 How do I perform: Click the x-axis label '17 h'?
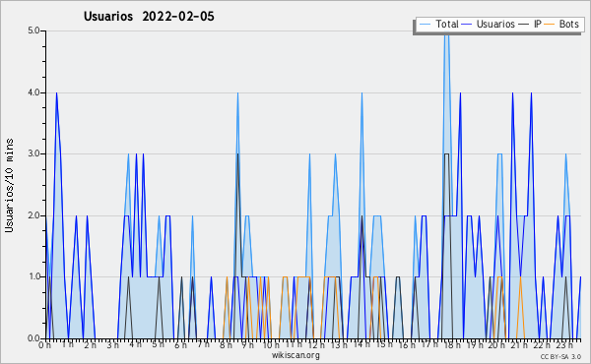(x=429, y=343)
